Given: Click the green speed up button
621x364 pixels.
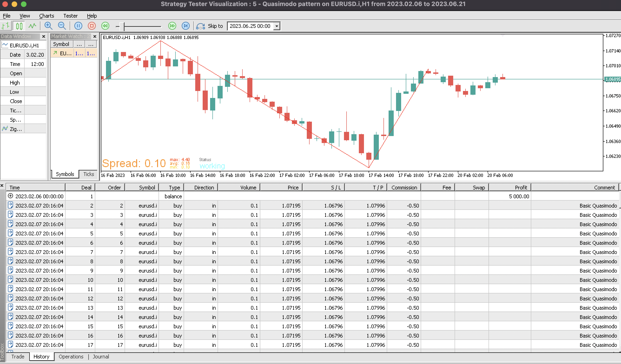Looking at the screenshot, I should point(172,26).
